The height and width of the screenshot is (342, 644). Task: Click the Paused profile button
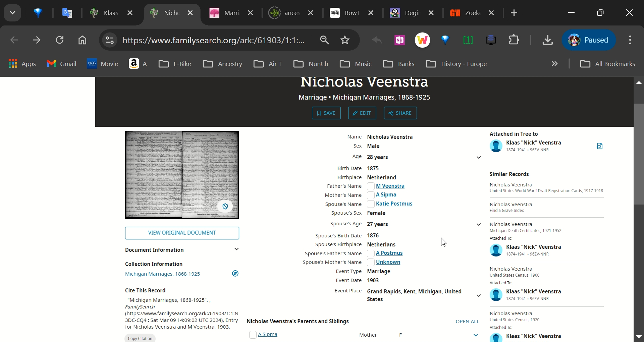coord(589,40)
